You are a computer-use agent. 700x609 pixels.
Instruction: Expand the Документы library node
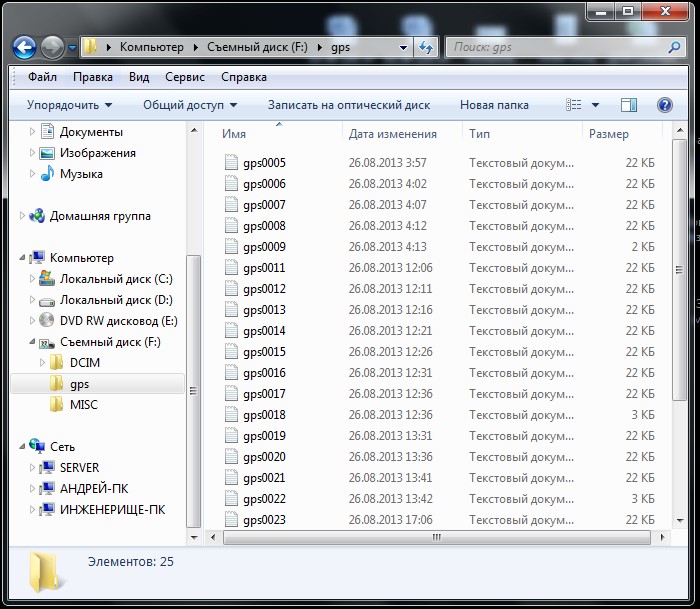(32, 132)
